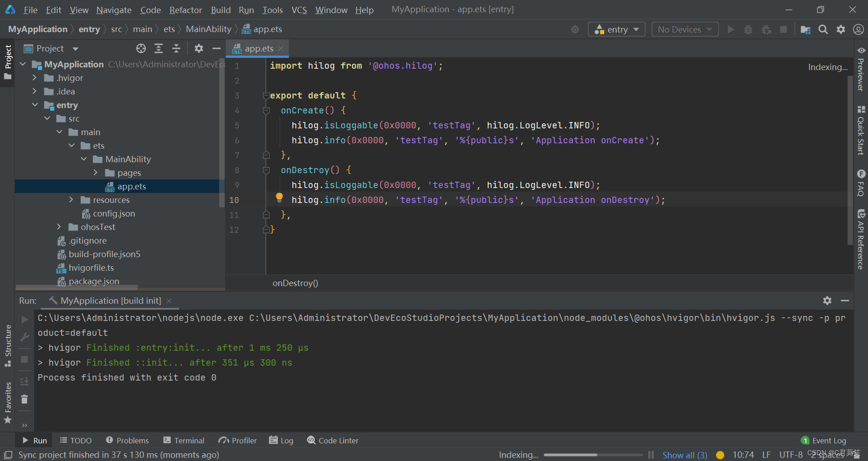Toggle the Structure side tool window
Screen dimensions: 868x461
pyautogui.click(x=8, y=345)
